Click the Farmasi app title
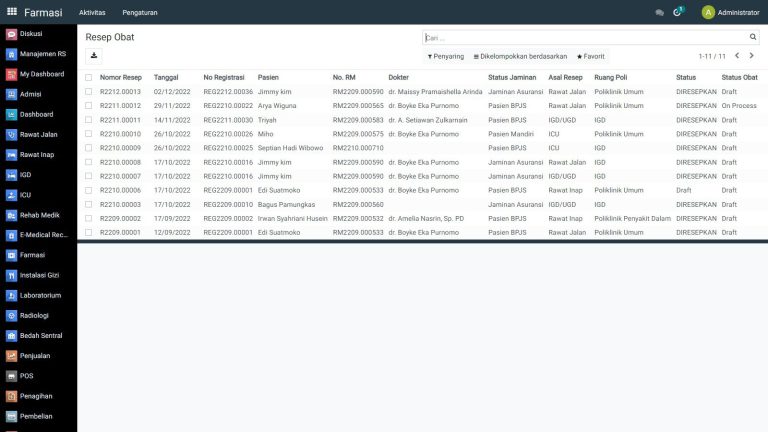This screenshot has width=768, height=432. tap(43, 13)
